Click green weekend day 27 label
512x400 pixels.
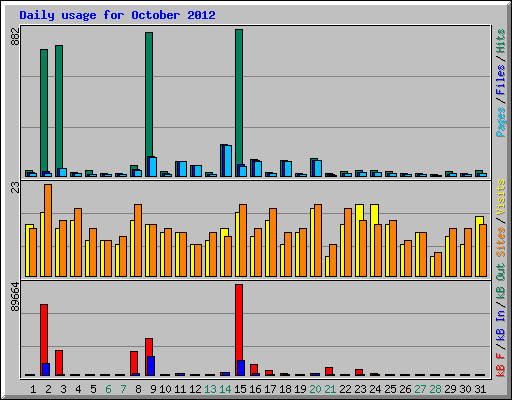(420, 389)
